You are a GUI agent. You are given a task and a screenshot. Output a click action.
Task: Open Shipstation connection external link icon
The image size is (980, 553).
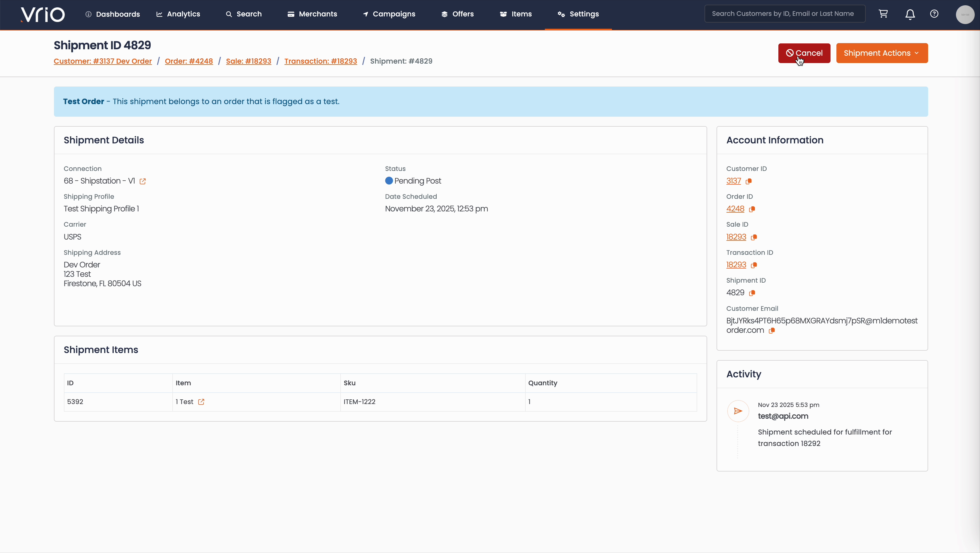(x=143, y=181)
